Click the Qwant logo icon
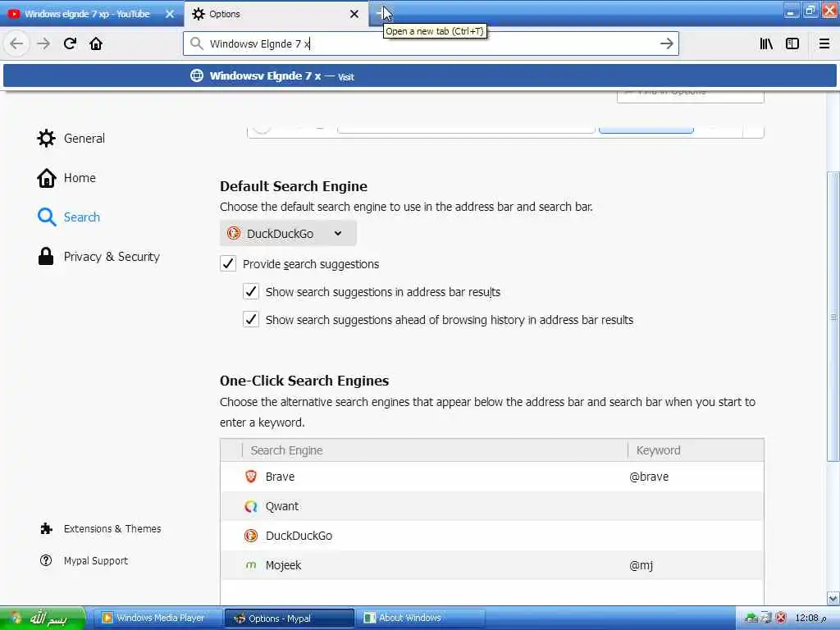 click(x=251, y=505)
